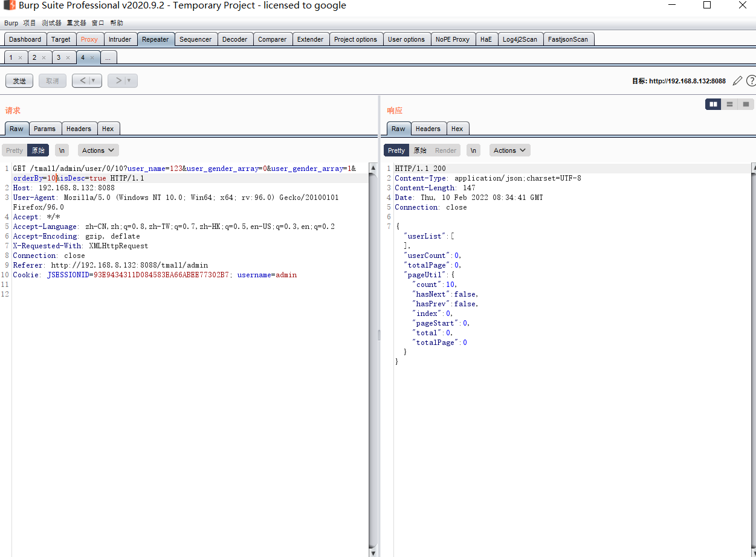Open the NoPE Proxy tab
Viewport: 756px width, 557px height.
(x=453, y=39)
